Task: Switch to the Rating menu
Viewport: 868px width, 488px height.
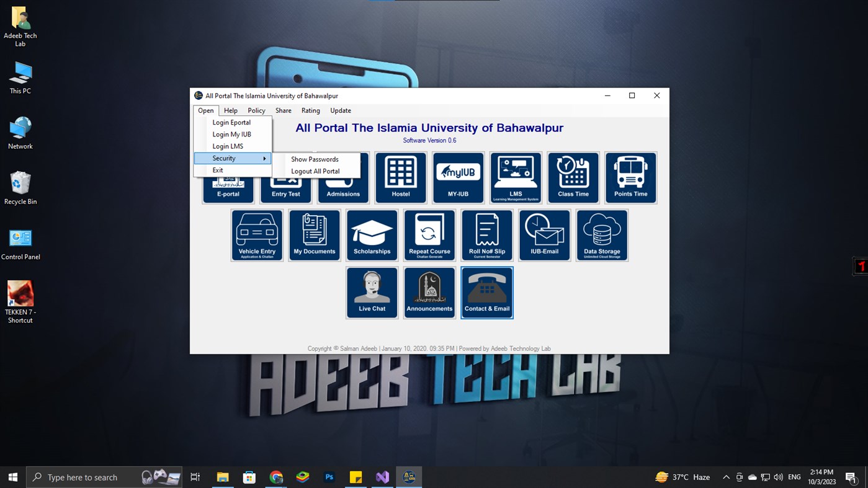Action: coord(310,110)
